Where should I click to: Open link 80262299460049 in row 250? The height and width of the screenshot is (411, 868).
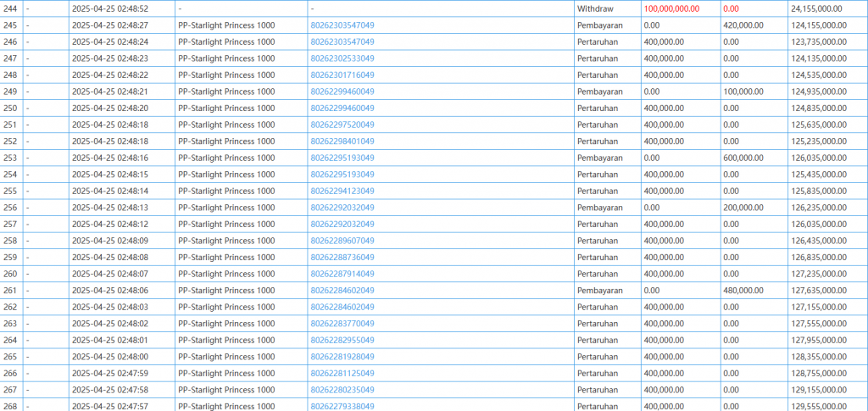pos(342,108)
